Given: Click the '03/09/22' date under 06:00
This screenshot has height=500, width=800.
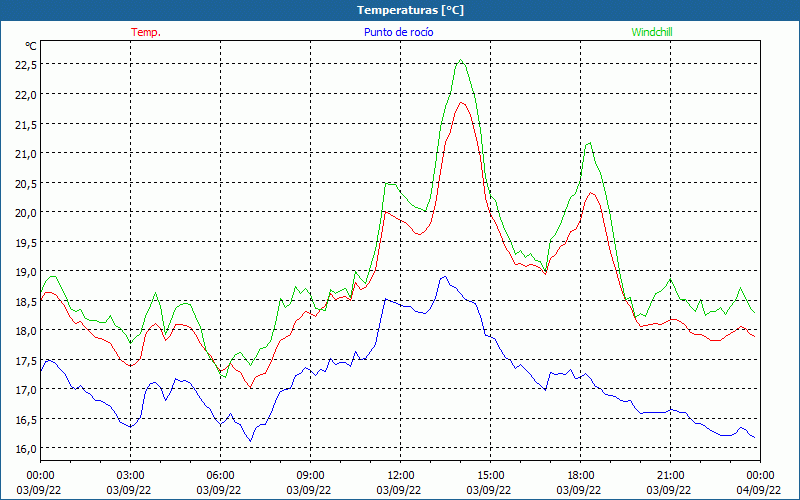Looking at the screenshot, I should pyautogui.click(x=219, y=490).
